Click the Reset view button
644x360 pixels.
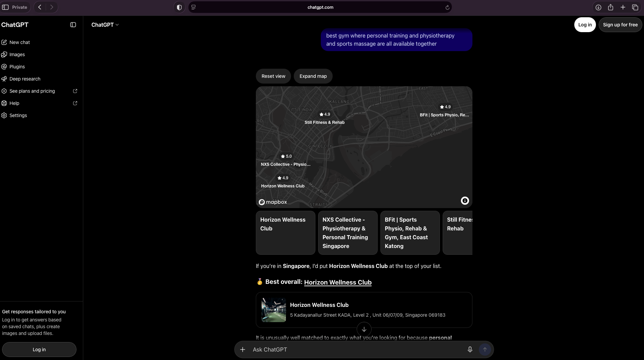pyautogui.click(x=273, y=76)
